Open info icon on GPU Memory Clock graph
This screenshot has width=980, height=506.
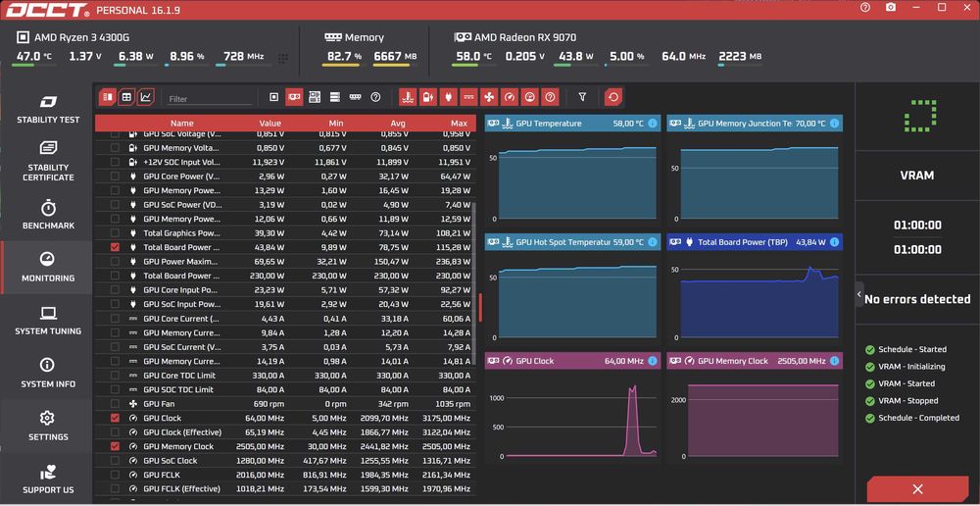834,361
